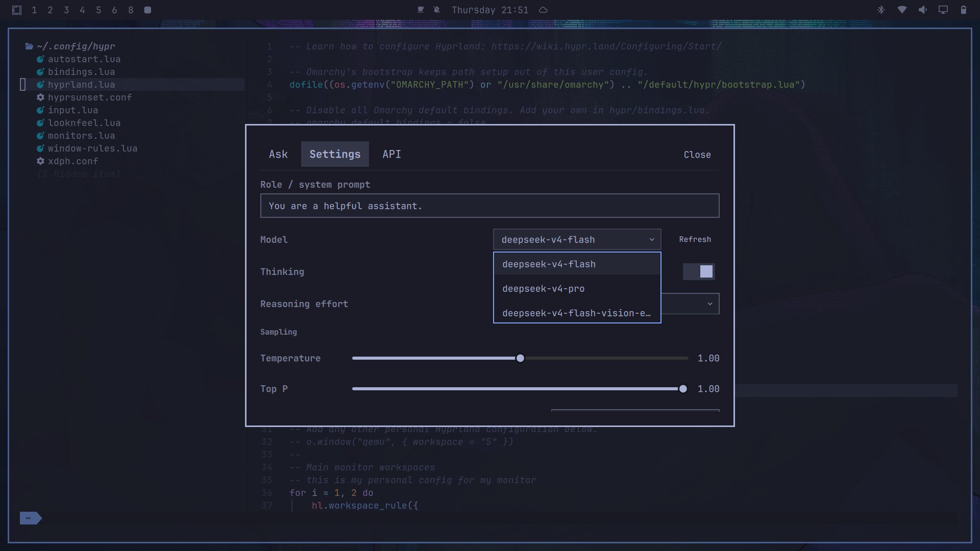Switch to workspace 1

tap(34, 10)
